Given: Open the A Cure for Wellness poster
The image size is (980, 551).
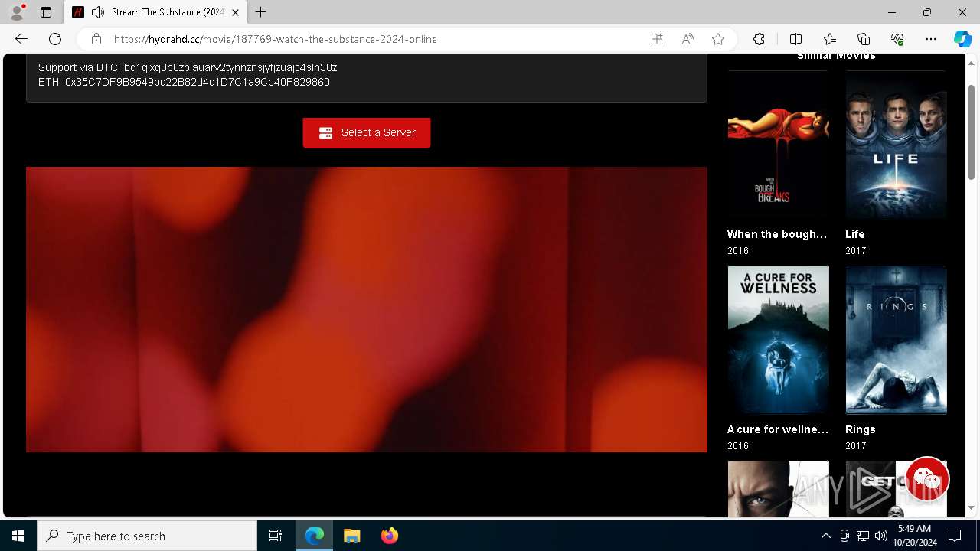Looking at the screenshot, I should pyautogui.click(x=778, y=340).
